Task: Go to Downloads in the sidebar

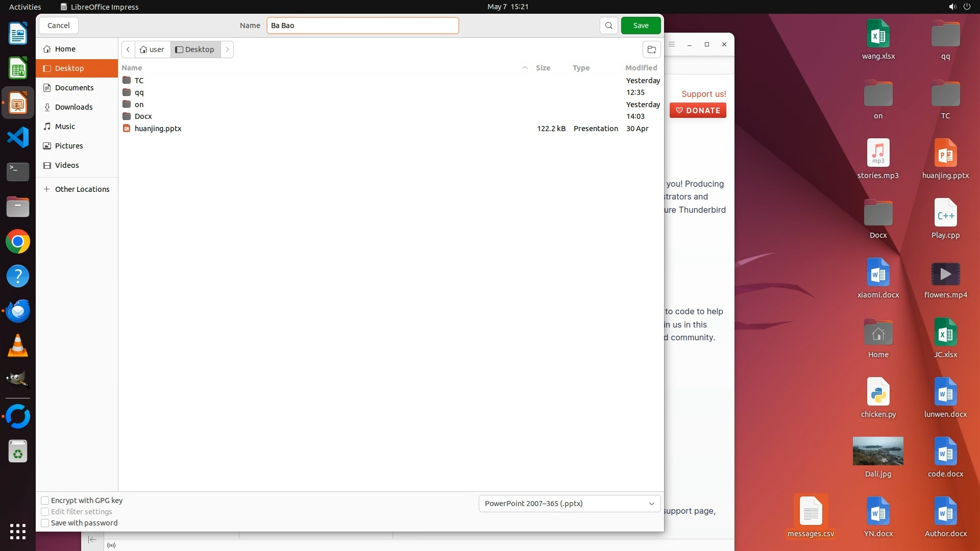Action: (x=73, y=107)
